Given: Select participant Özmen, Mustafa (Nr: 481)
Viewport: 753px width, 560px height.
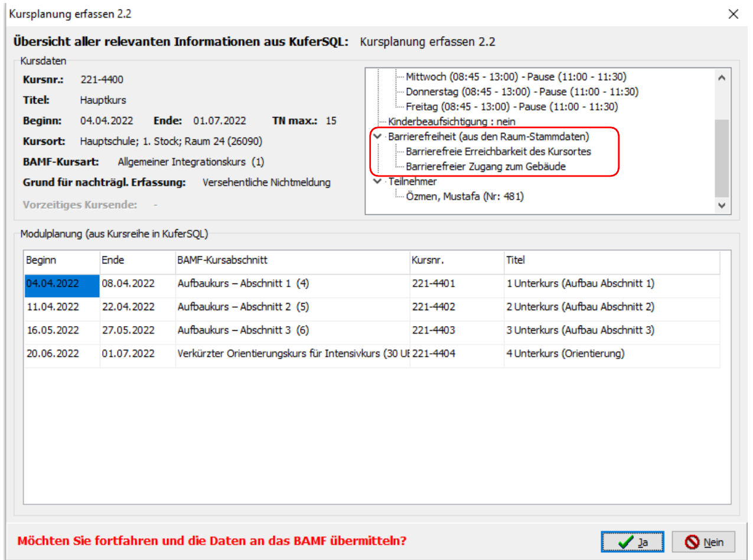Looking at the screenshot, I should pos(464,197).
